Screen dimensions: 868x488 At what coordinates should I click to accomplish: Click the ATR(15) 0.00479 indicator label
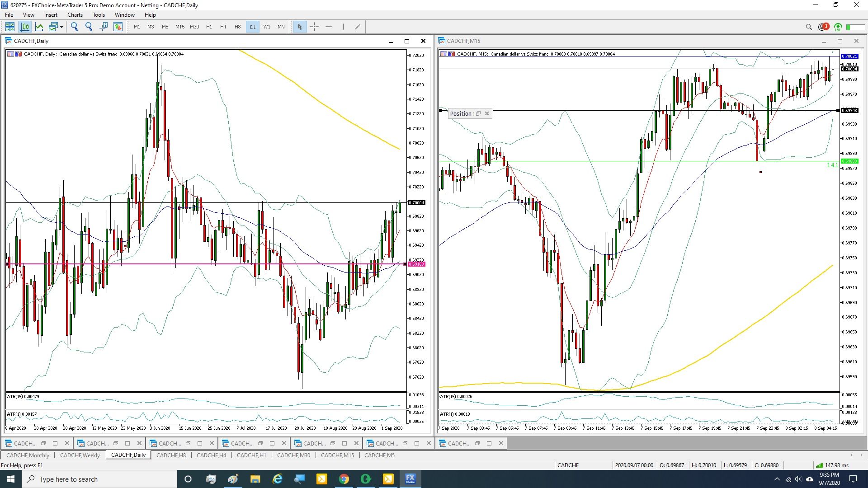tap(23, 397)
